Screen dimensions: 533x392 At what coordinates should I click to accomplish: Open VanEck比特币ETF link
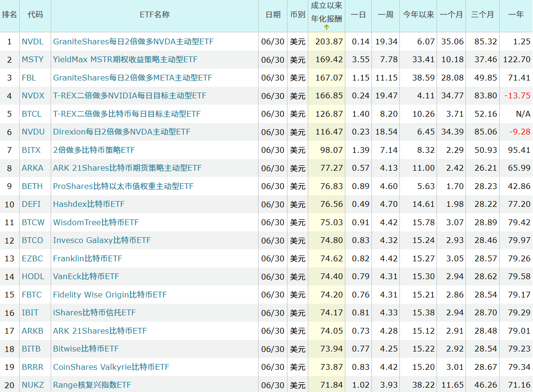coord(86,276)
